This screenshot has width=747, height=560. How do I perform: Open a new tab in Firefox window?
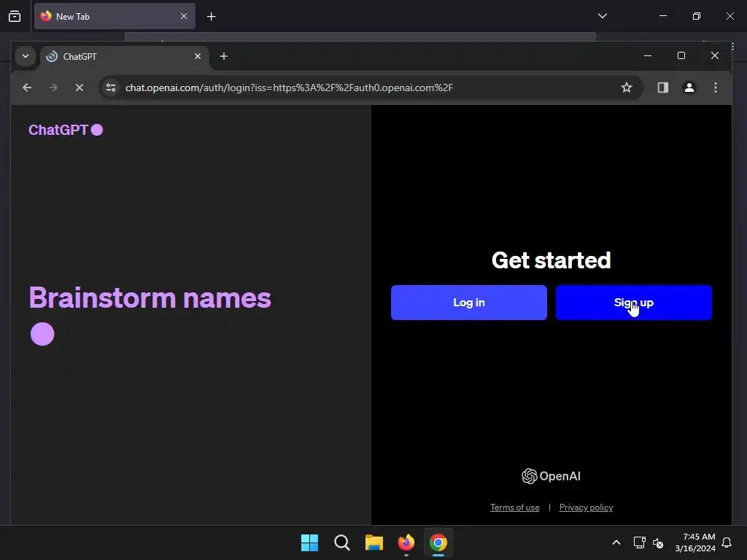tap(211, 17)
